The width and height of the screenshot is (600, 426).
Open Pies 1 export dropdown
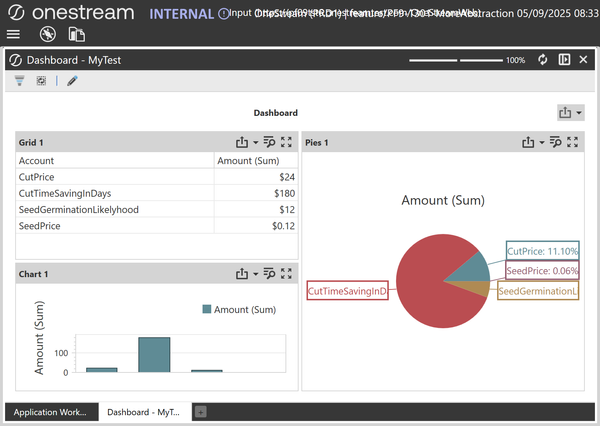click(x=532, y=143)
